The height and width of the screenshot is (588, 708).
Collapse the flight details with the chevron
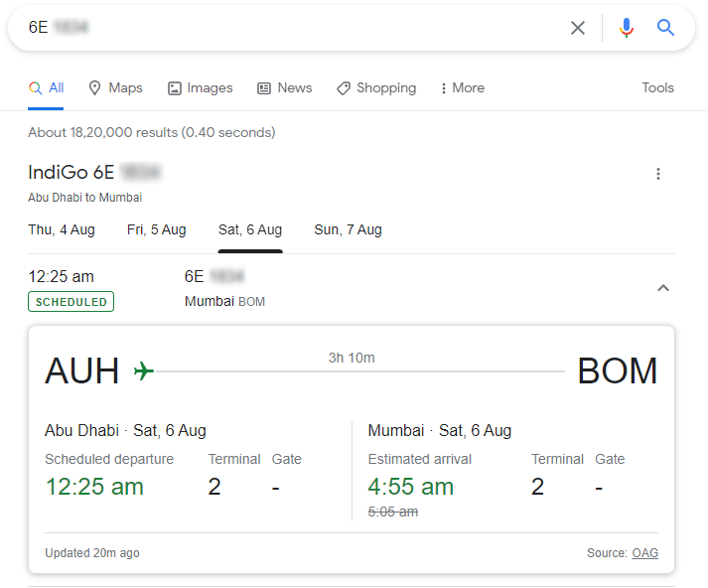(x=664, y=288)
